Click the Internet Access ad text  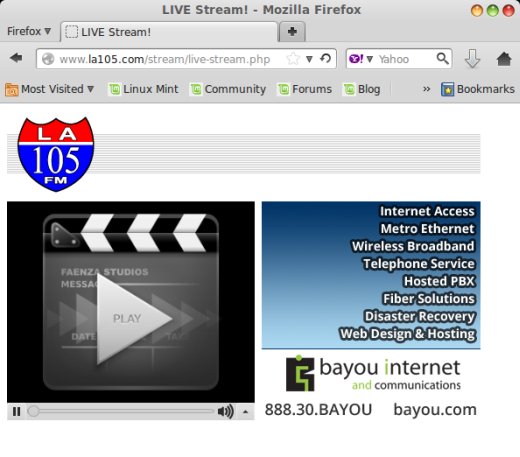point(427,211)
